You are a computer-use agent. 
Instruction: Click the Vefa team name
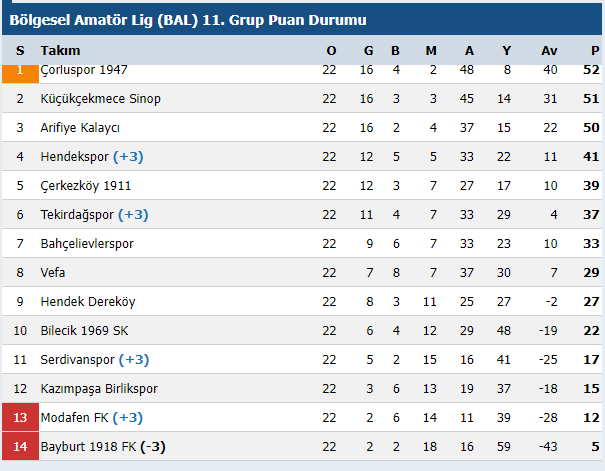pos(53,273)
